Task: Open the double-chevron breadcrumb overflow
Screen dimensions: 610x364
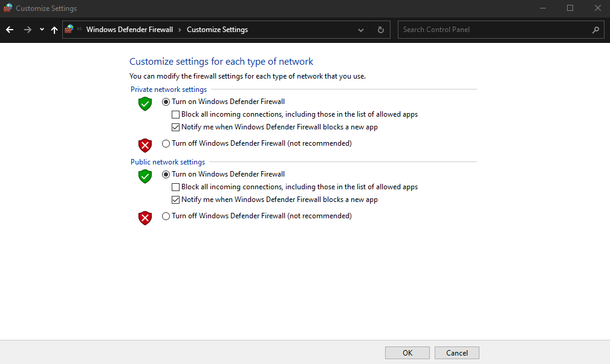Action: pyautogui.click(x=79, y=29)
